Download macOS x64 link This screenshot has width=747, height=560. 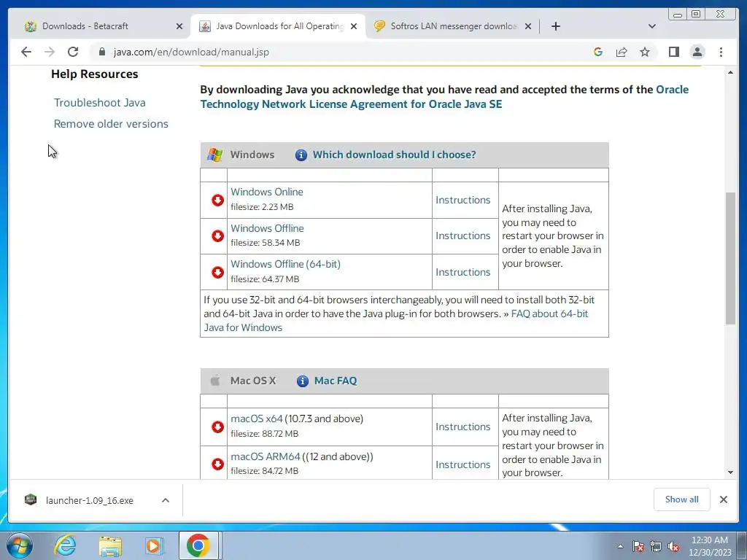pyautogui.click(x=256, y=419)
